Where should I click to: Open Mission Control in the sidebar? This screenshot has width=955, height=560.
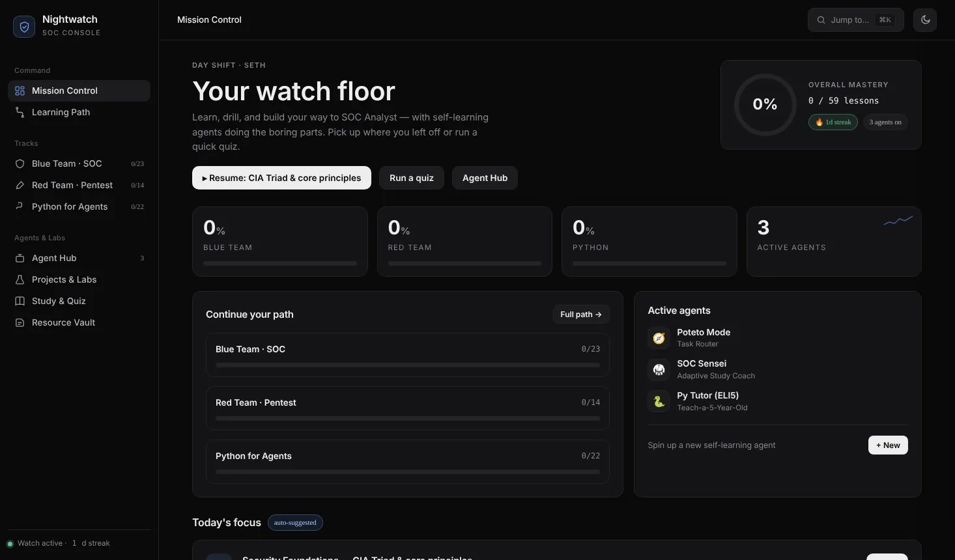point(79,91)
